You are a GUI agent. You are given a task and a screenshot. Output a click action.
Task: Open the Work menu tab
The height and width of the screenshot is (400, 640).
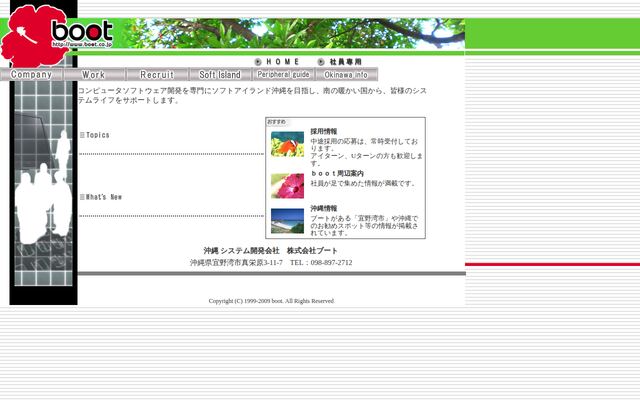[x=94, y=75]
